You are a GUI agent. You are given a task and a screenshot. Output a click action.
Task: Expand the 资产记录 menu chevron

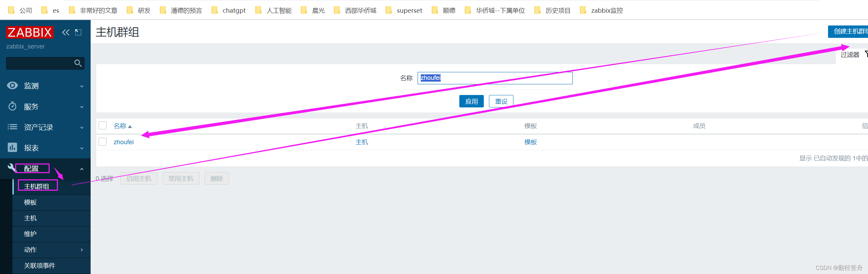click(82, 127)
